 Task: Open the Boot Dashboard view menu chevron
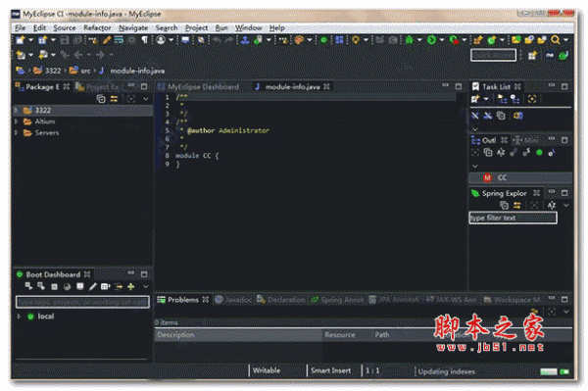(x=146, y=287)
